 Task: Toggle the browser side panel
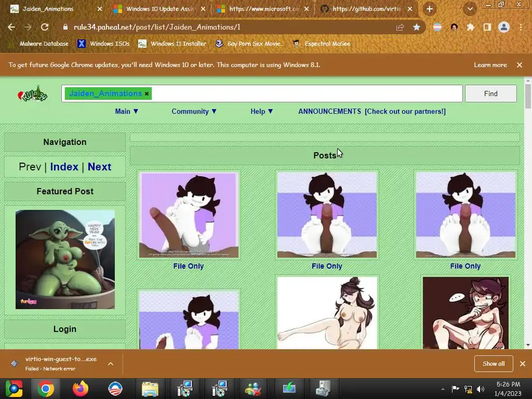click(x=487, y=27)
